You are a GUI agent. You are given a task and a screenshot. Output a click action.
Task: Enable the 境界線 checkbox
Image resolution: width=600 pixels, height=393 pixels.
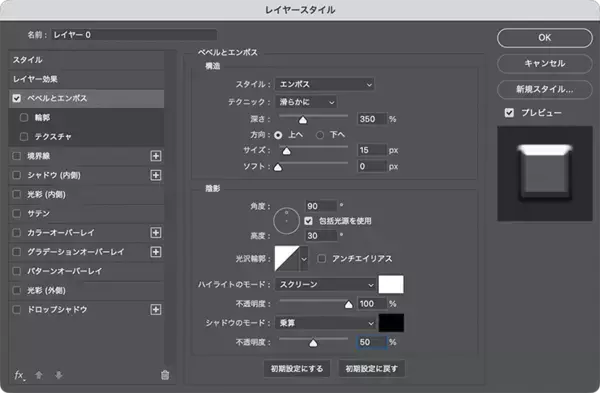click(16, 156)
